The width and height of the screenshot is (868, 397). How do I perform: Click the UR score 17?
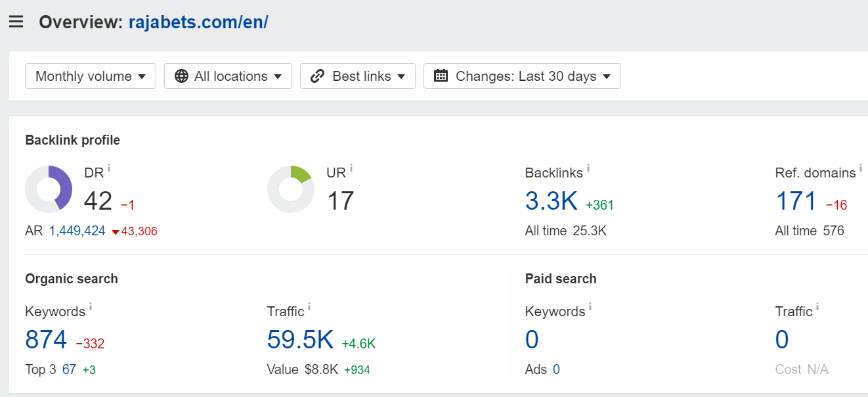[340, 201]
